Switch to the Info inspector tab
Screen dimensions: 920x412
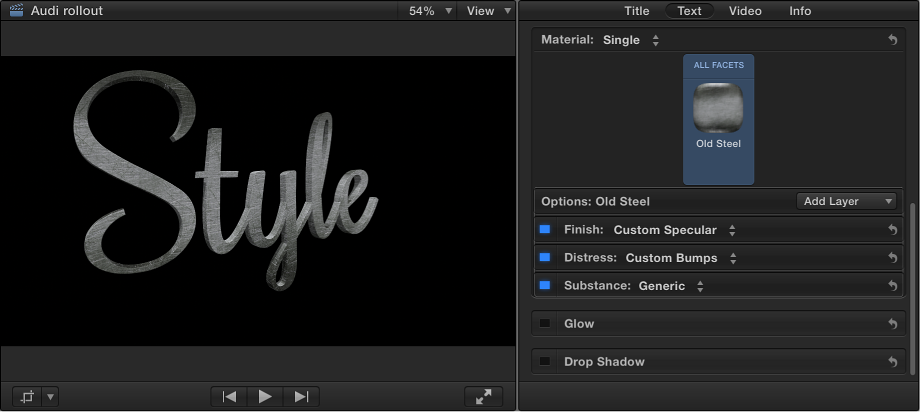click(x=800, y=11)
